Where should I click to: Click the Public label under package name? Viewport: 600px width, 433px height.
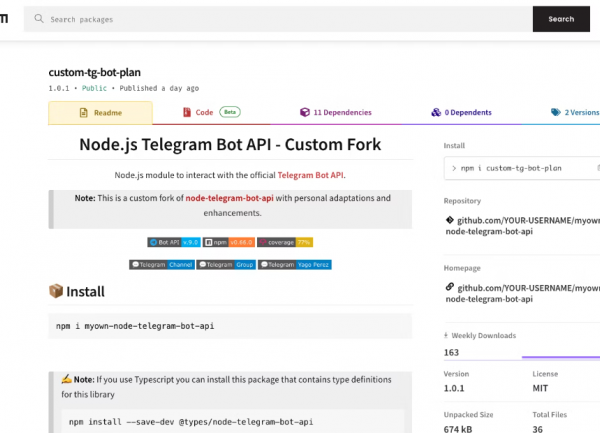click(x=94, y=88)
